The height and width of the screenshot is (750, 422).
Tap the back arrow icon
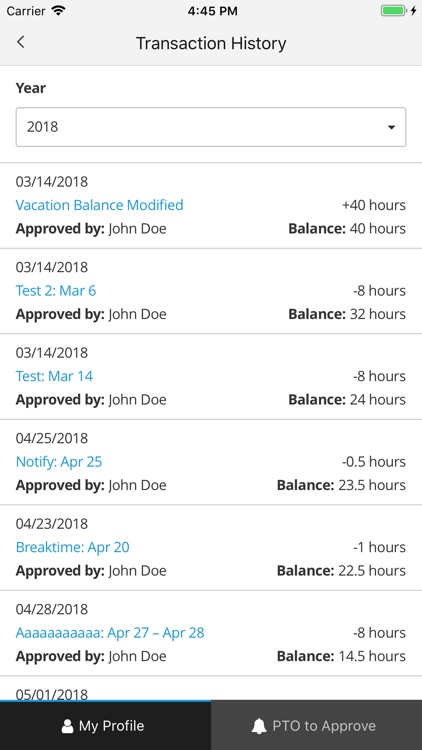(20, 42)
